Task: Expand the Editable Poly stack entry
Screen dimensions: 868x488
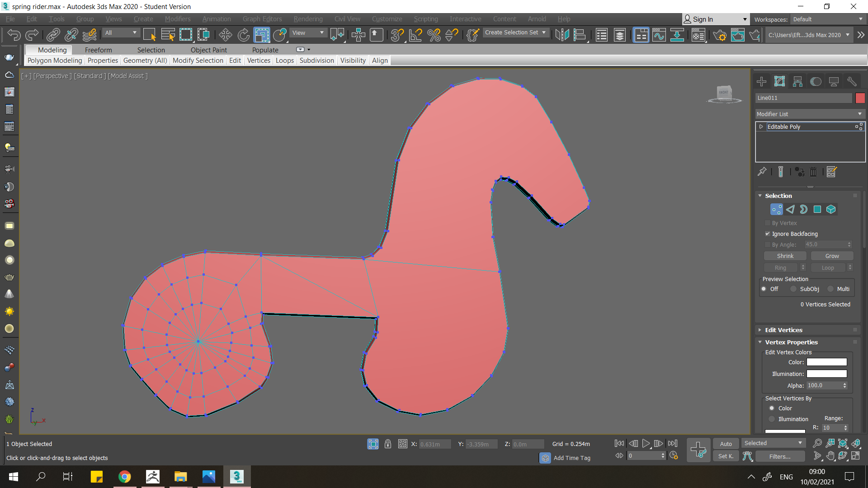Action: [x=761, y=127]
